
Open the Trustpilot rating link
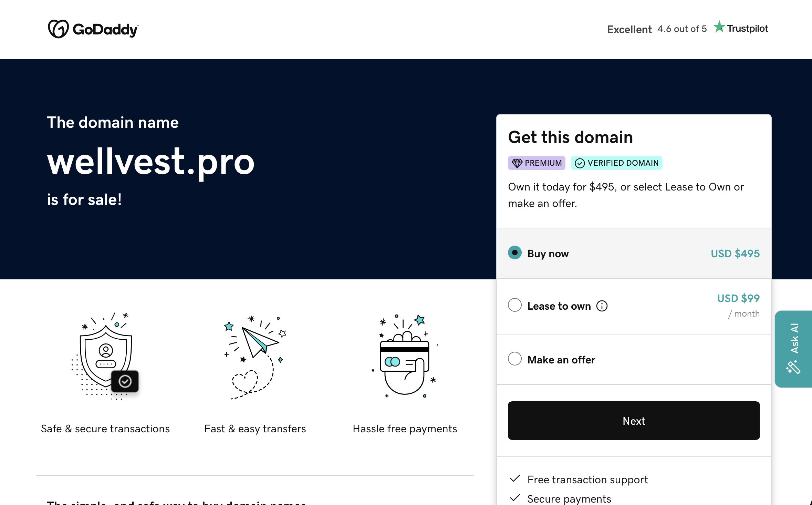click(x=740, y=28)
